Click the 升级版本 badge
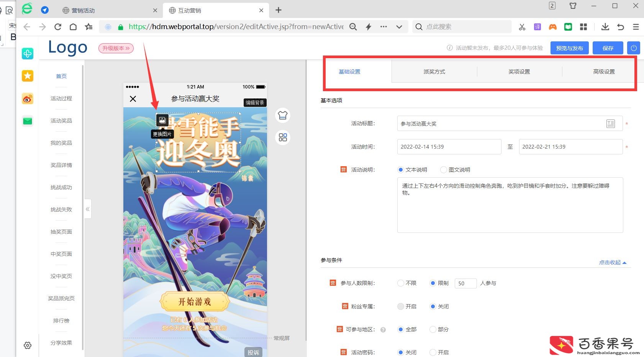This screenshot has width=644, height=357. [x=116, y=48]
